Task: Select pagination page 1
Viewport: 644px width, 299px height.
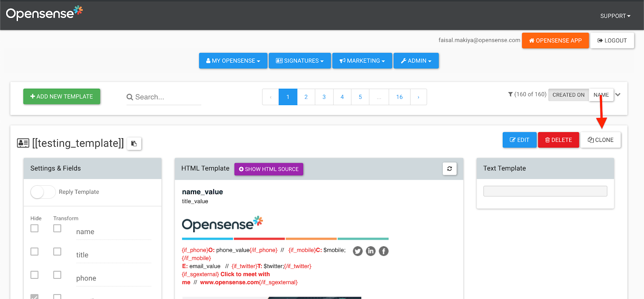Action: point(288,97)
